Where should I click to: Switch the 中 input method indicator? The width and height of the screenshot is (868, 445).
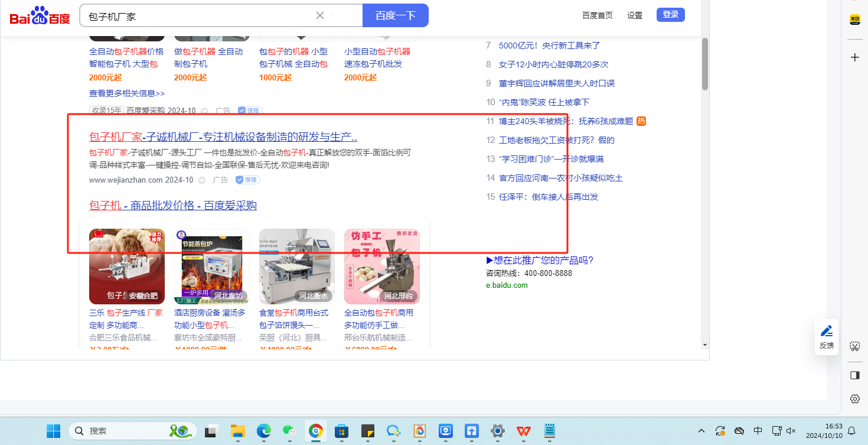pyautogui.click(x=758, y=431)
